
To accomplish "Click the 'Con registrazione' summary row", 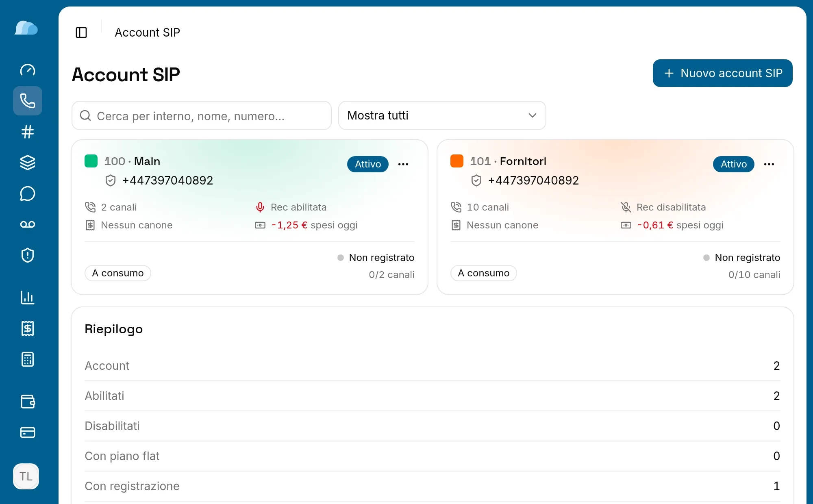I will coord(433,486).
